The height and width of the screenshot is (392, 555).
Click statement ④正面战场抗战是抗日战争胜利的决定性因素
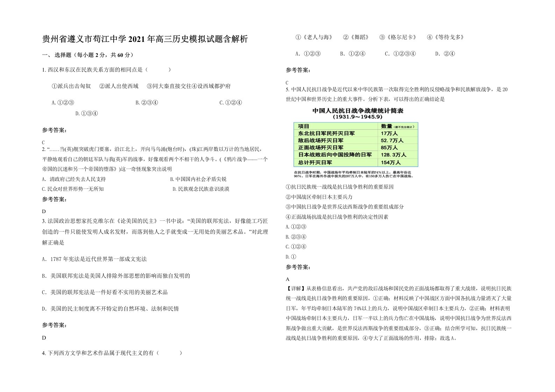click(337, 217)
